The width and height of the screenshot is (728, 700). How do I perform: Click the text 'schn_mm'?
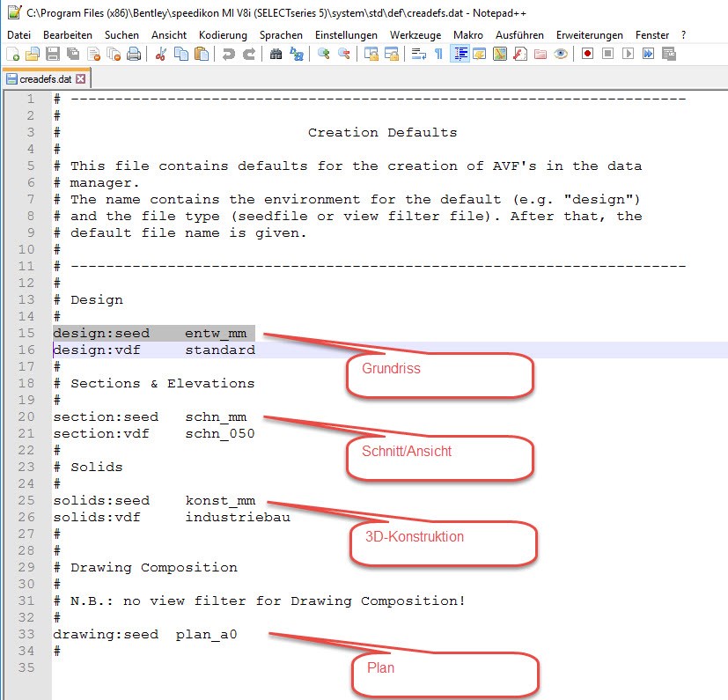point(216,417)
